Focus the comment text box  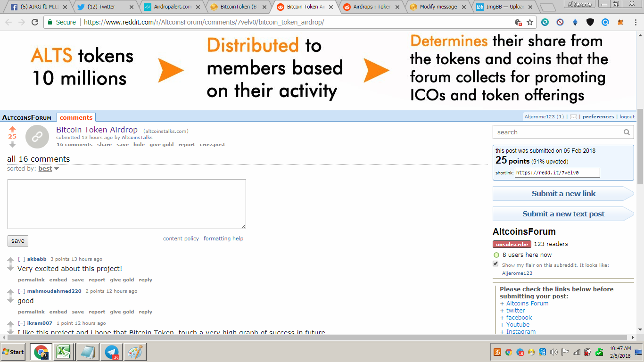(x=127, y=204)
